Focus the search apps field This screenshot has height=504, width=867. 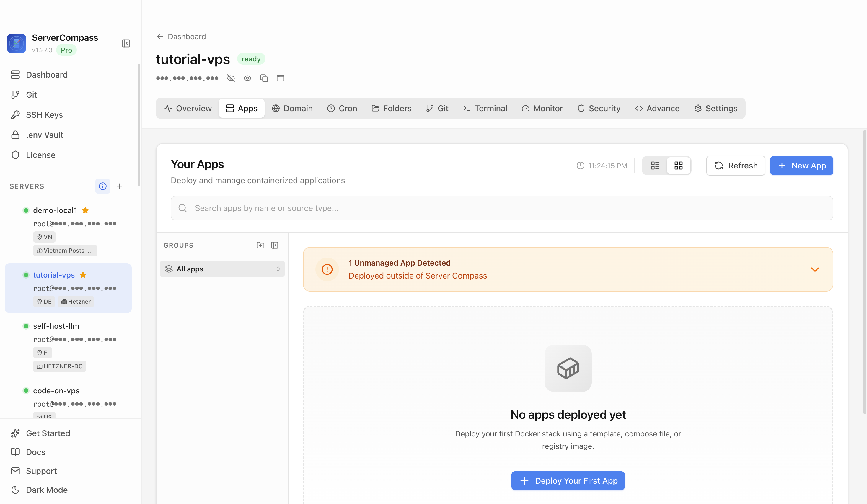502,208
